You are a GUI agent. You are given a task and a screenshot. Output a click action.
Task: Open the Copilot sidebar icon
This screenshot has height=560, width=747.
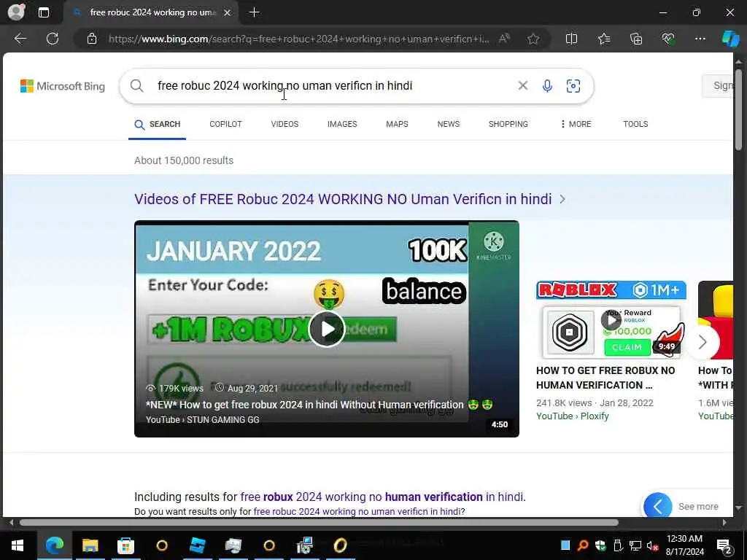coord(730,39)
